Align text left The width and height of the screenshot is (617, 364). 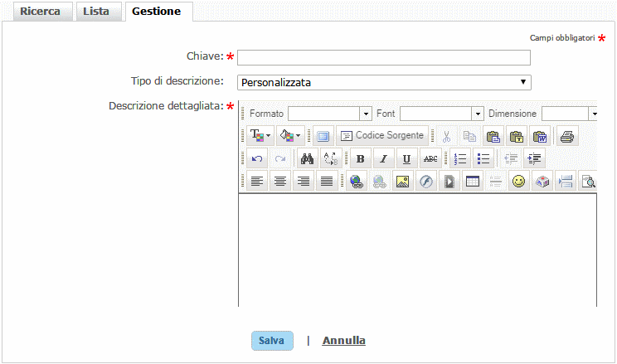257,181
